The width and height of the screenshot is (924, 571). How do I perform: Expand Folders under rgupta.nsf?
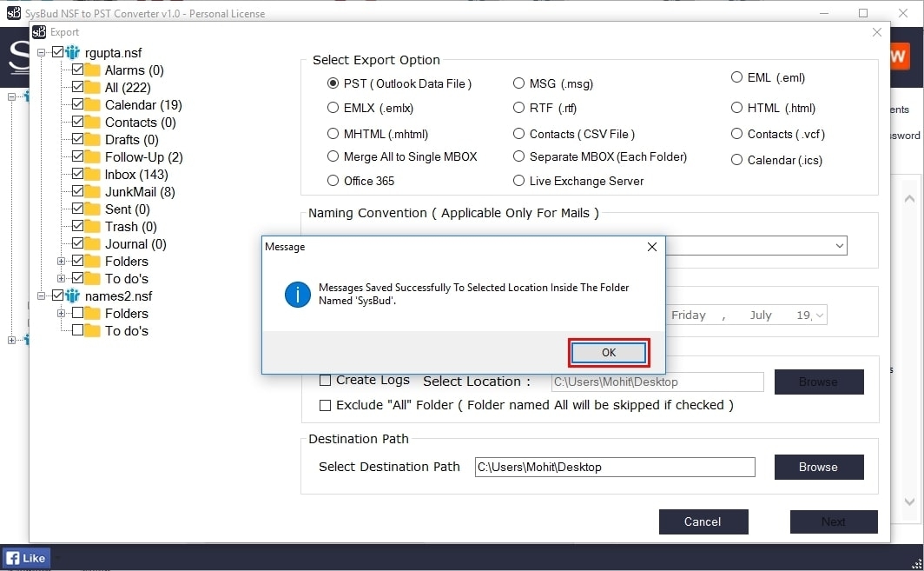pyautogui.click(x=61, y=261)
